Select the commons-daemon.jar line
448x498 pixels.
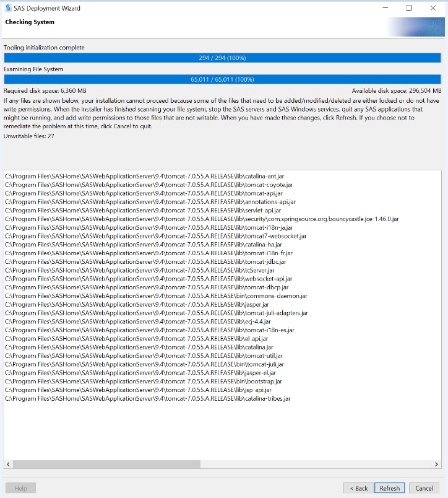(155, 296)
